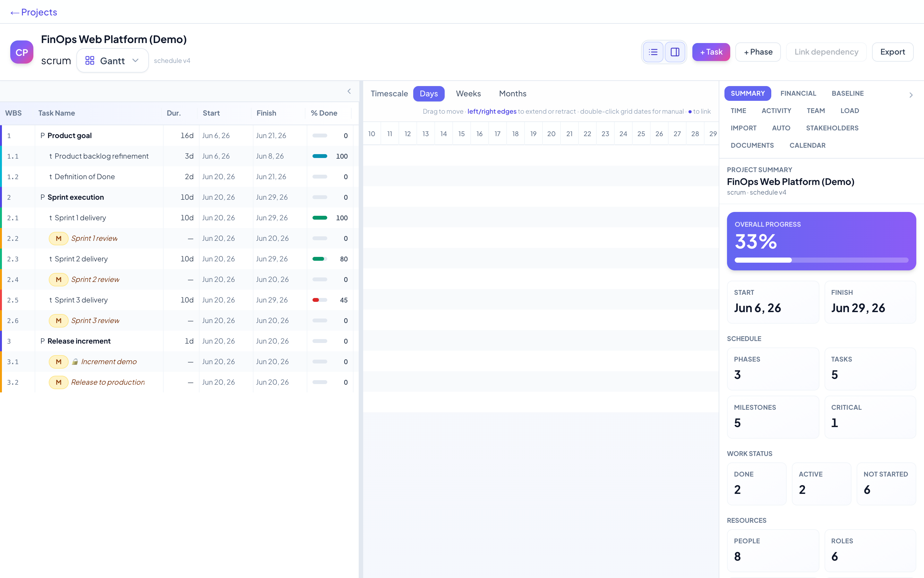Click Product backlog refinement finish Jun 8, 26
924x578 pixels.
tap(270, 156)
